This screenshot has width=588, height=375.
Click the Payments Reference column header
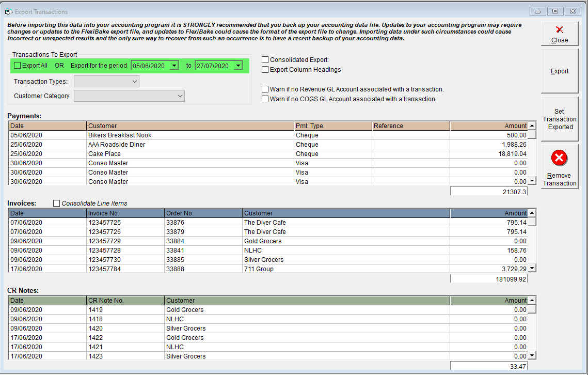[411, 126]
